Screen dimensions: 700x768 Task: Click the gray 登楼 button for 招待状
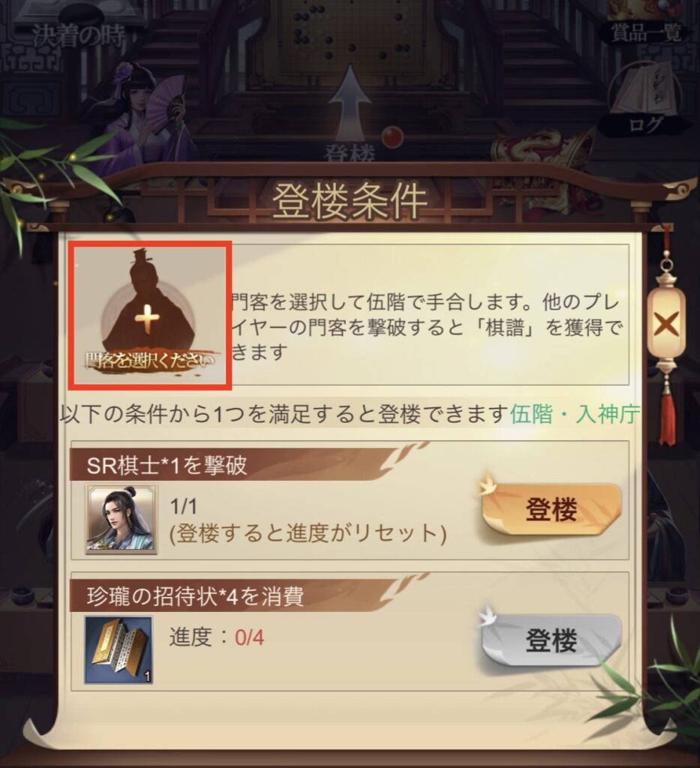(x=551, y=640)
